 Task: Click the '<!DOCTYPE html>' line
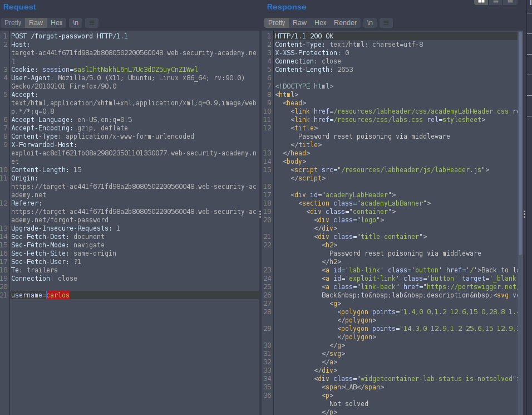click(x=304, y=86)
